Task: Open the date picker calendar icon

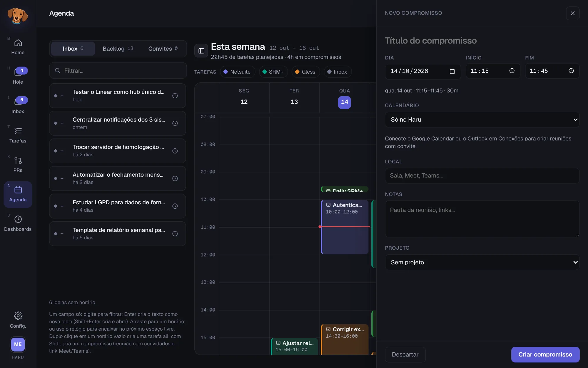Action: 452,71
